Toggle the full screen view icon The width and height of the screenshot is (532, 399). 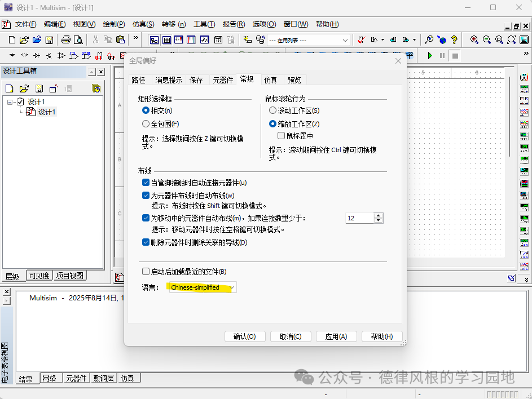[524, 40]
